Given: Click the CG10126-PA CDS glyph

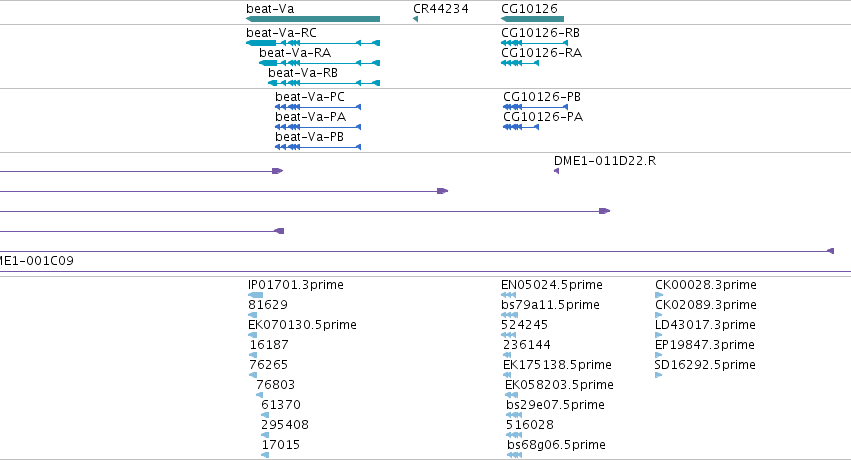Looking at the screenshot, I should pyautogui.click(x=521, y=127).
